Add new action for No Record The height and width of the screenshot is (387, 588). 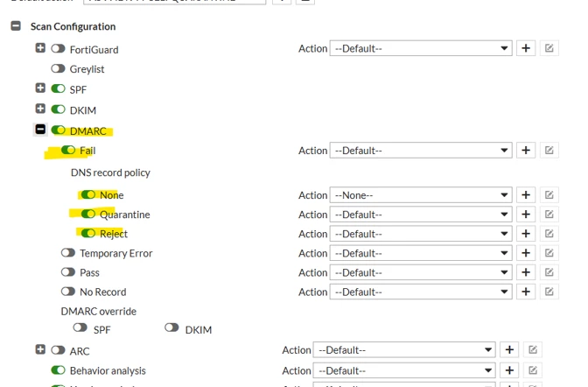(526, 292)
